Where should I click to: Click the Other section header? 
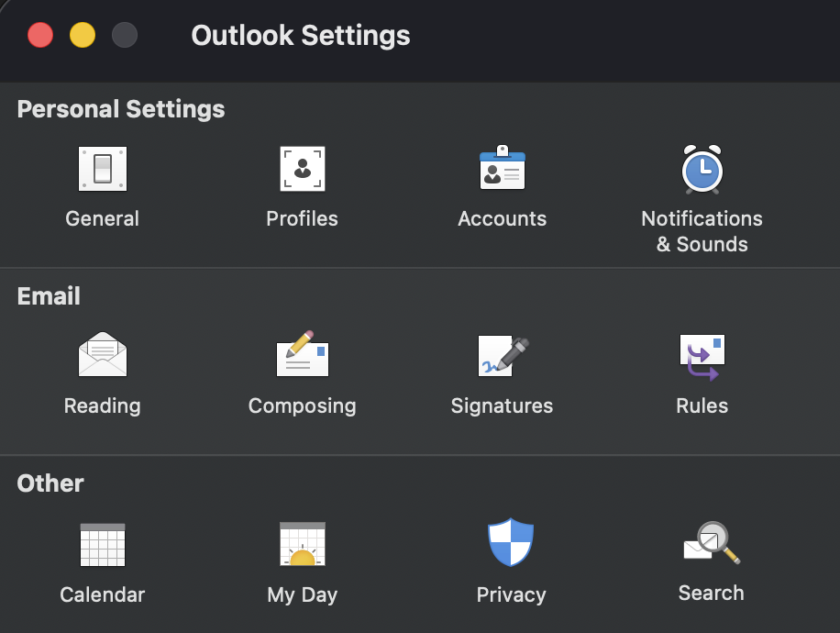[50, 483]
